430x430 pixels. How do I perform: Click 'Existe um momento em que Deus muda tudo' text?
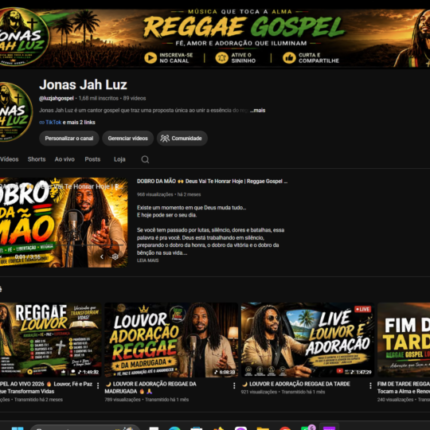click(191, 208)
